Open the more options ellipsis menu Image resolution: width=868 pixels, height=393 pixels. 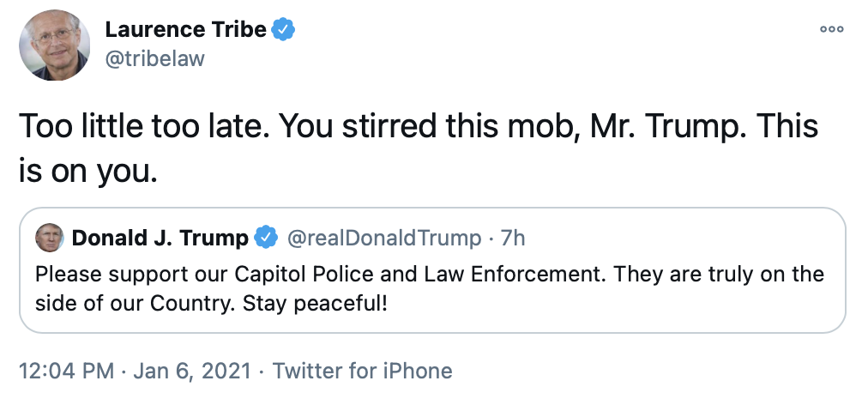tap(831, 29)
